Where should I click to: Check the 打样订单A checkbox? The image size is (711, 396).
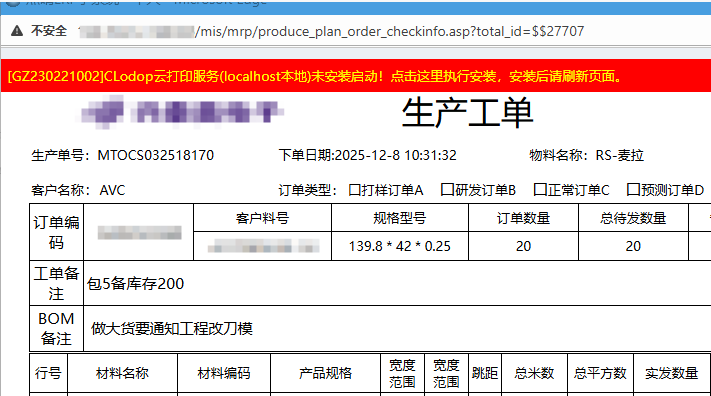[355, 190]
